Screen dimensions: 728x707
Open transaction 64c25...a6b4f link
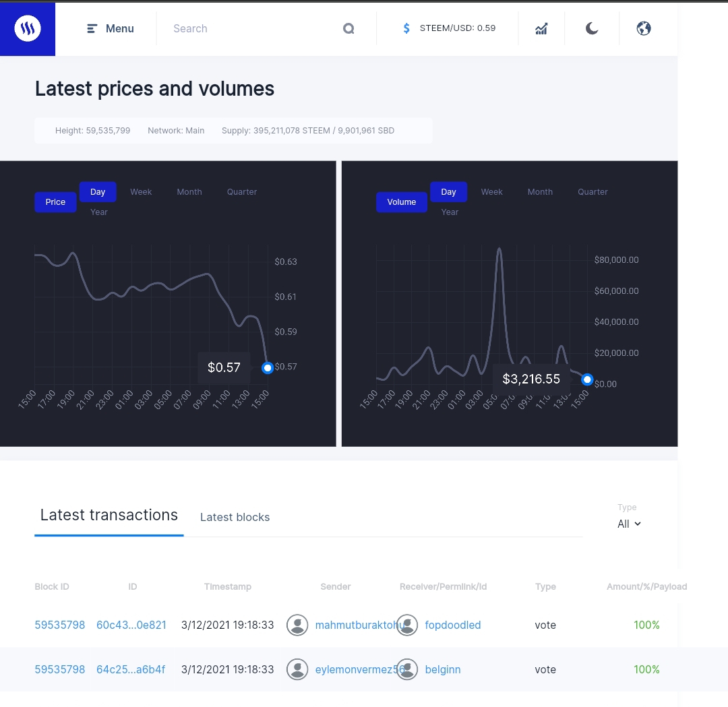click(x=131, y=669)
